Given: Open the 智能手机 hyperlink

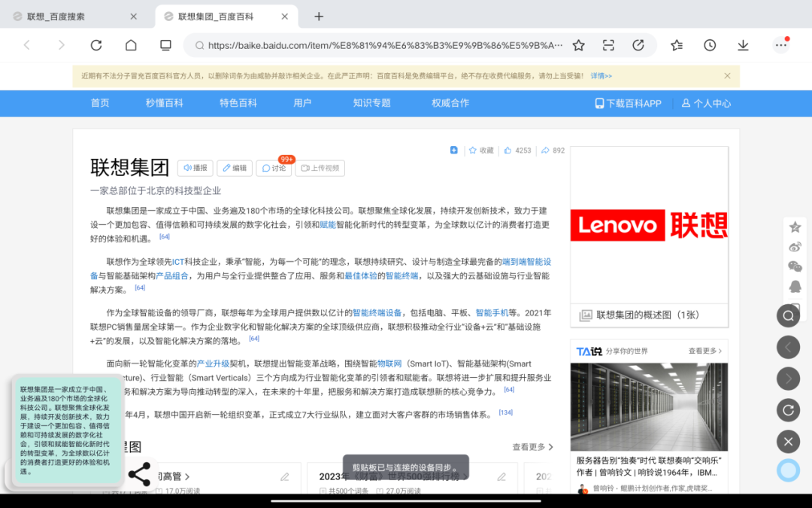Looking at the screenshot, I should (x=492, y=313).
